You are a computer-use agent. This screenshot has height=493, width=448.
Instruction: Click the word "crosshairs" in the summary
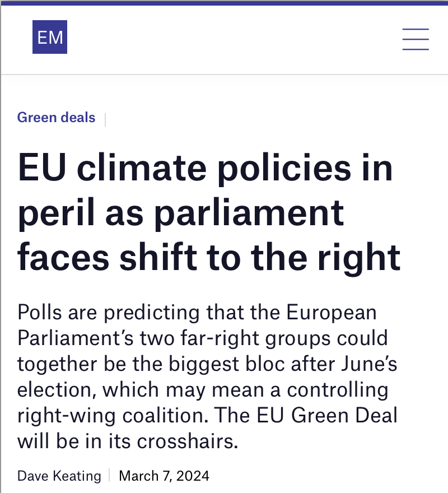click(185, 441)
